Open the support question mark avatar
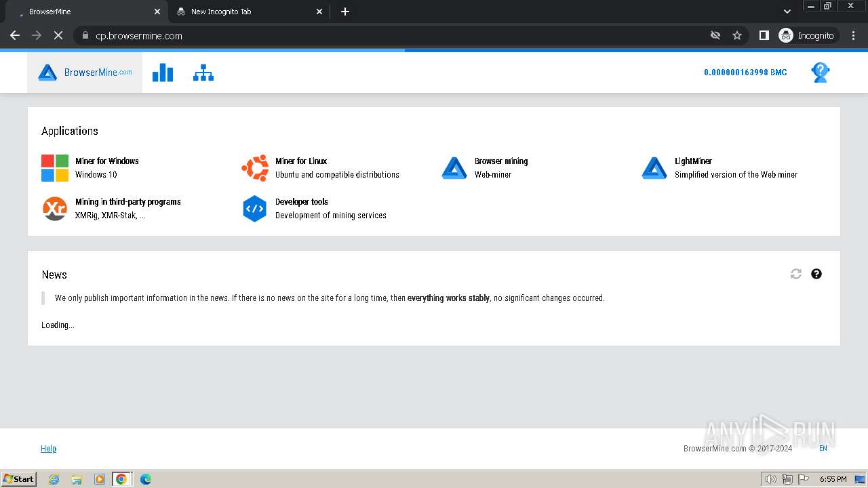The height and width of the screenshot is (488, 868). (821, 73)
